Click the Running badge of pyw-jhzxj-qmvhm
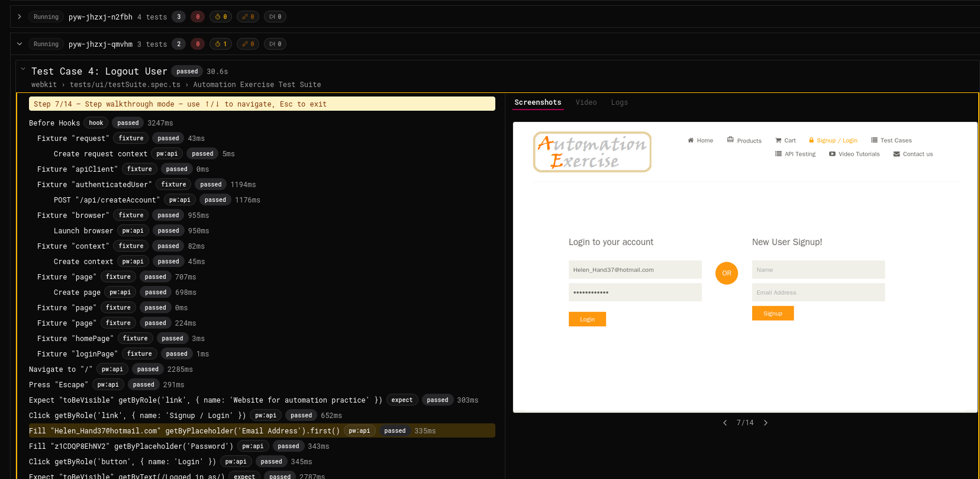Image resolution: width=980 pixels, height=479 pixels. [46, 44]
